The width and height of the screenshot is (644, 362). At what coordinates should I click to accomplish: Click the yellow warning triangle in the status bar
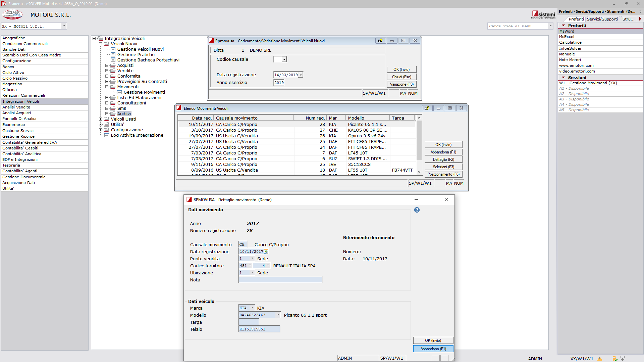pyautogui.click(x=600, y=359)
